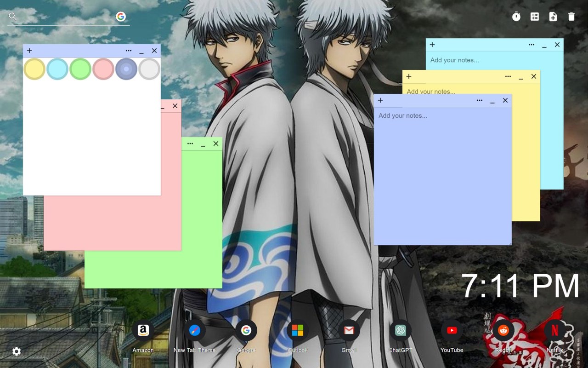Pick the selected periwinkle blue swatch
The image size is (588, 368).
pyautogui.click(x=126, y=69)
